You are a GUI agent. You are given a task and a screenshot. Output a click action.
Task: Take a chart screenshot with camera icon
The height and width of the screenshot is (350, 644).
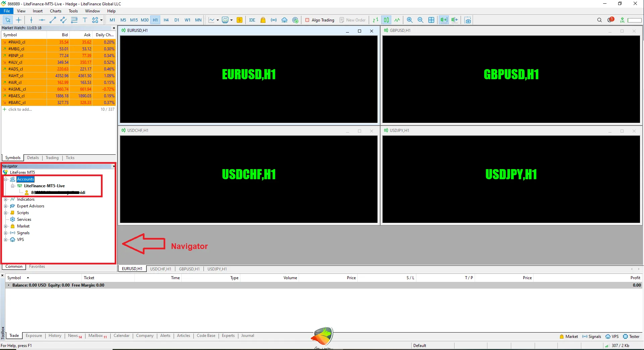coord(468,20)
